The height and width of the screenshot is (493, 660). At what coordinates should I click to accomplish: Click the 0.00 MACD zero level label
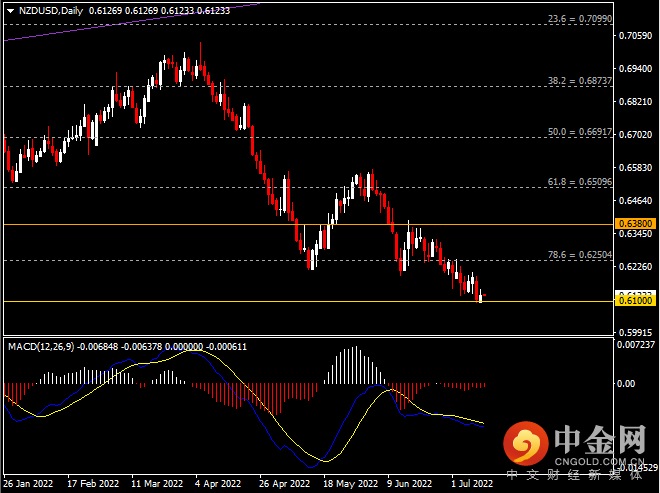tap(625, 384)
